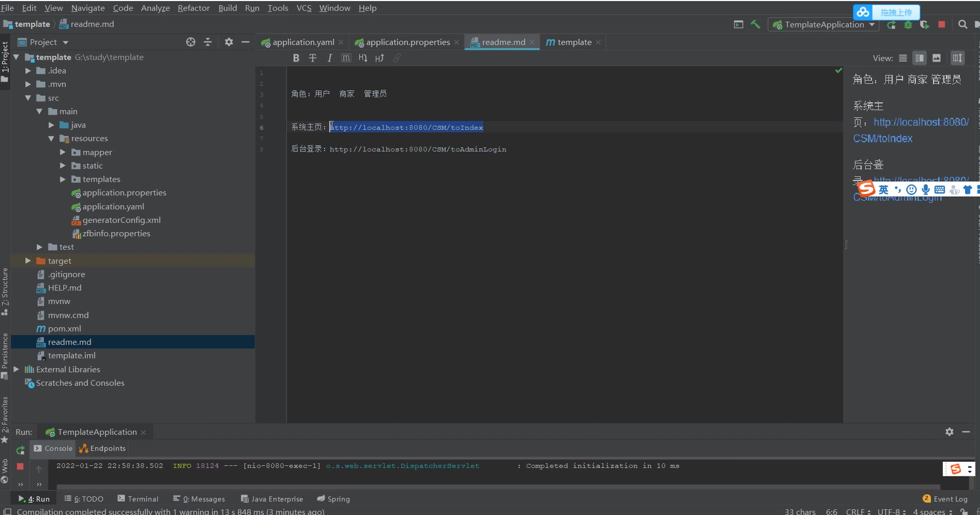Toggle bold formatting in markdown toolbar
Screen dimensions: 980x515
pos(296,58)
